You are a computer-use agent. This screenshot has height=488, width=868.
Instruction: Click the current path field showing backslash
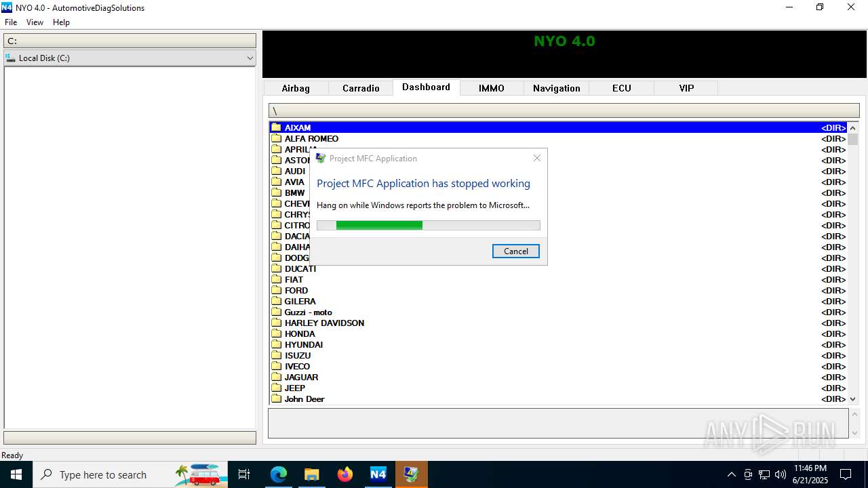[x=564, y=110]
